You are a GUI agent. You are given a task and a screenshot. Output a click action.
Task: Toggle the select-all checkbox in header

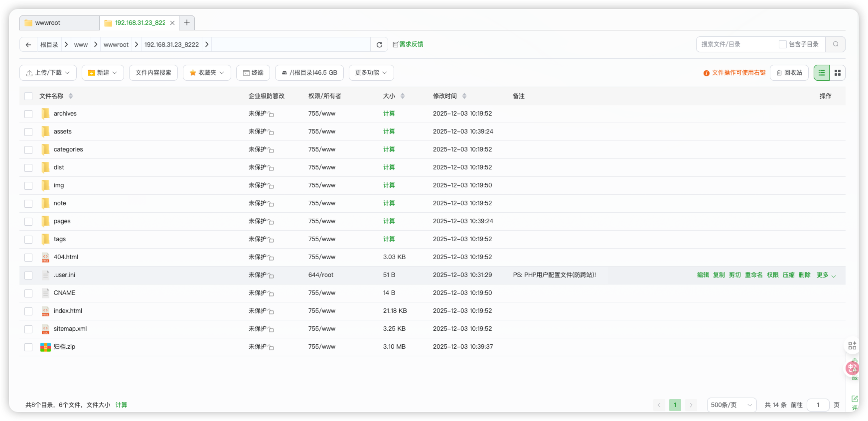[x=28, y=96]
